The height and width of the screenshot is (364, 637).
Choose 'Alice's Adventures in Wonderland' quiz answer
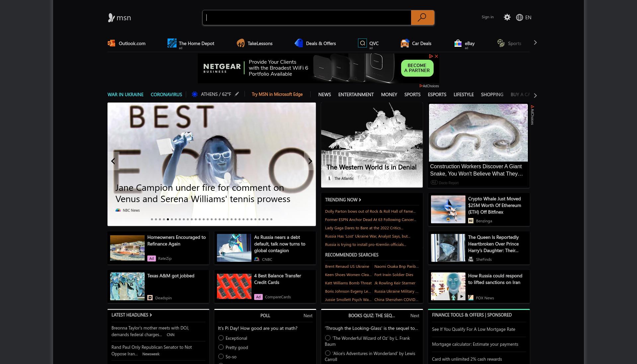pos(328,353)
